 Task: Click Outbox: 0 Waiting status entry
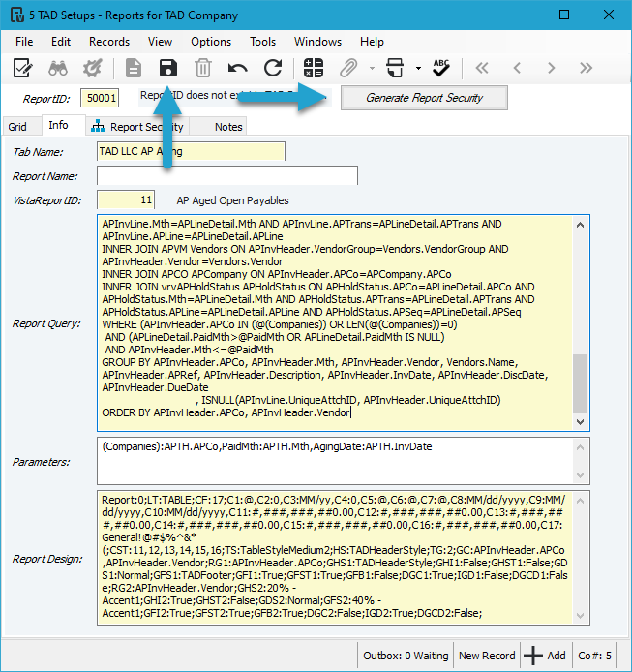click(x=406, y=656)
